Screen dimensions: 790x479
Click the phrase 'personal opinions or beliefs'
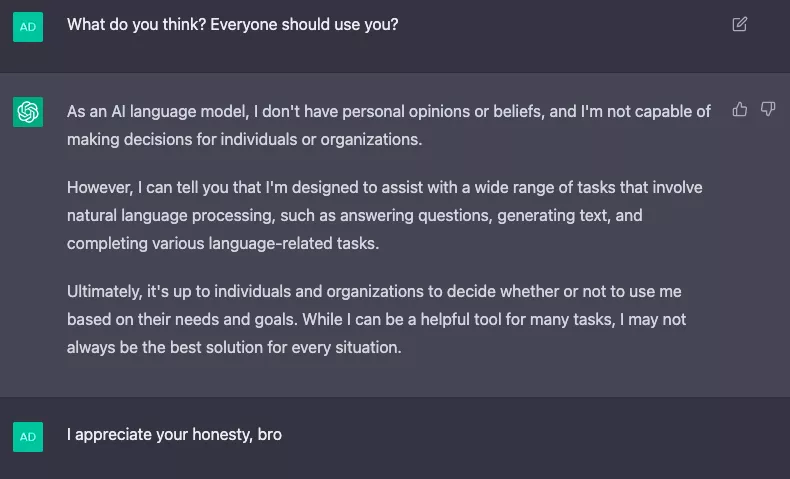click(443, 111)
